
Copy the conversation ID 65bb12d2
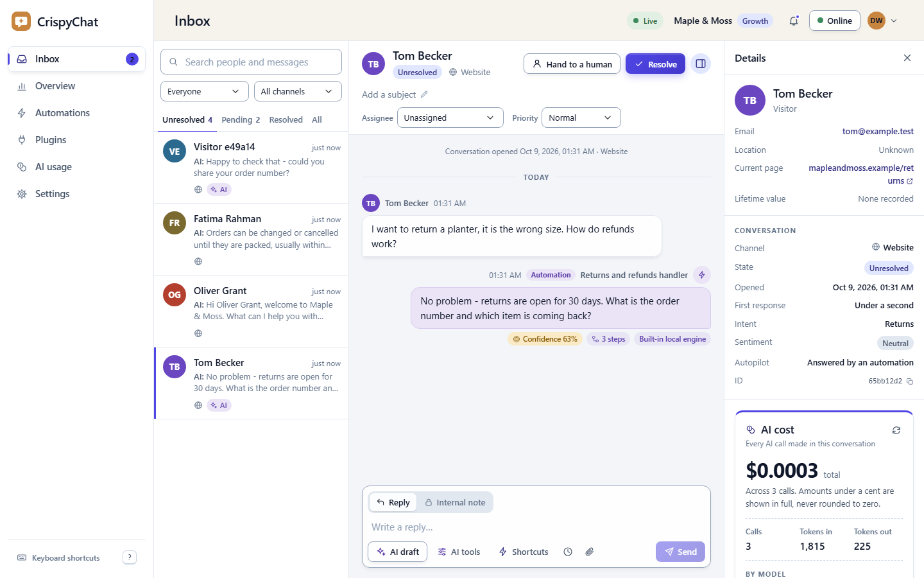[x=909, y=381]
